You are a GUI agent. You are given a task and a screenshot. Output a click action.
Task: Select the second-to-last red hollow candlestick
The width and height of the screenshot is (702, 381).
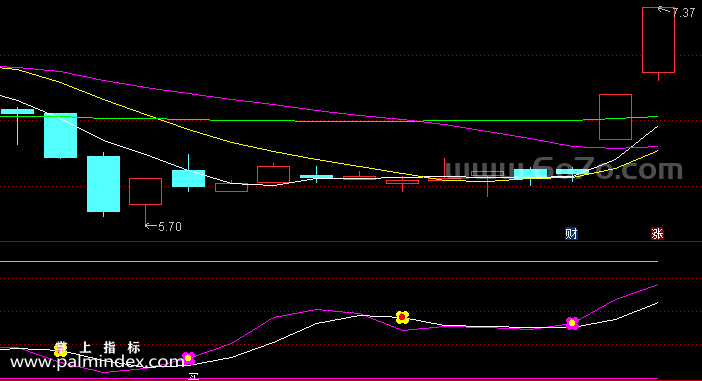(x=615, y=117)
